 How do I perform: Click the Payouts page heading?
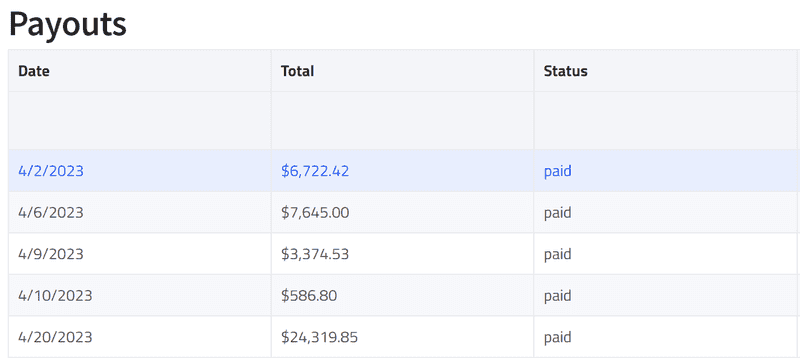point(67,24)
